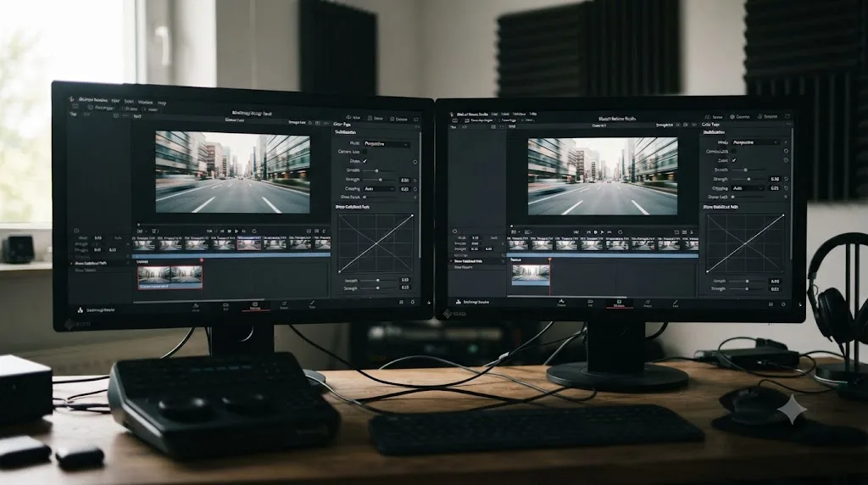Collapse the Show Stabilized Path row, right monitor side panel

tap(451, 261)
